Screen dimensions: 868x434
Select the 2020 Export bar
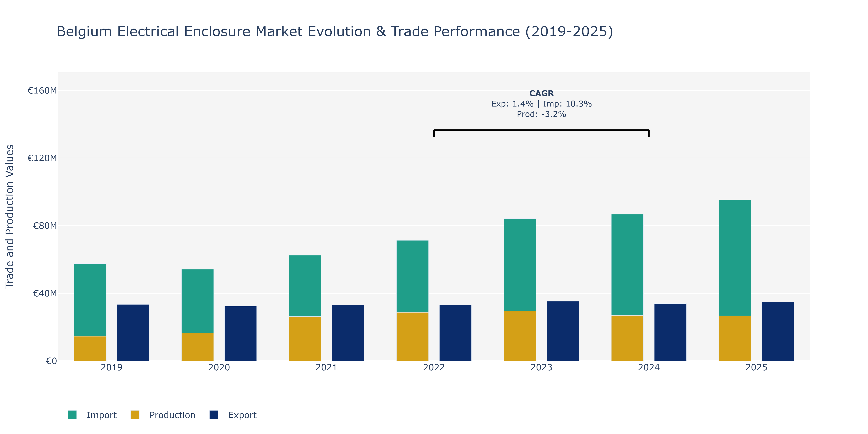[x=241, y=334]
